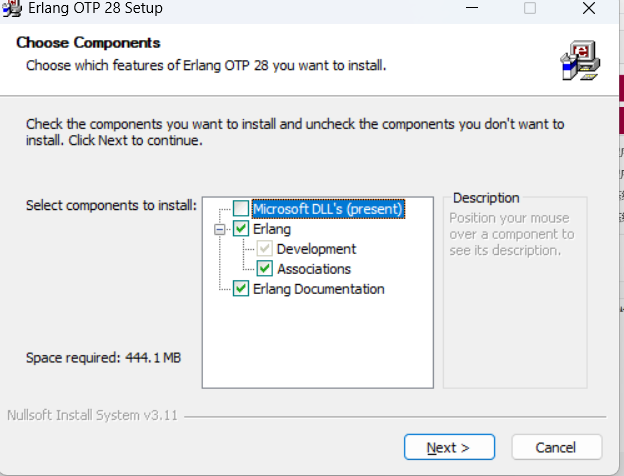Image resolution: width=624 pixels, height=476 pixels.
Task: Minimize the Erlang OTP 28 Setup window
Action: pyautogui.click(x=472, y=8)
